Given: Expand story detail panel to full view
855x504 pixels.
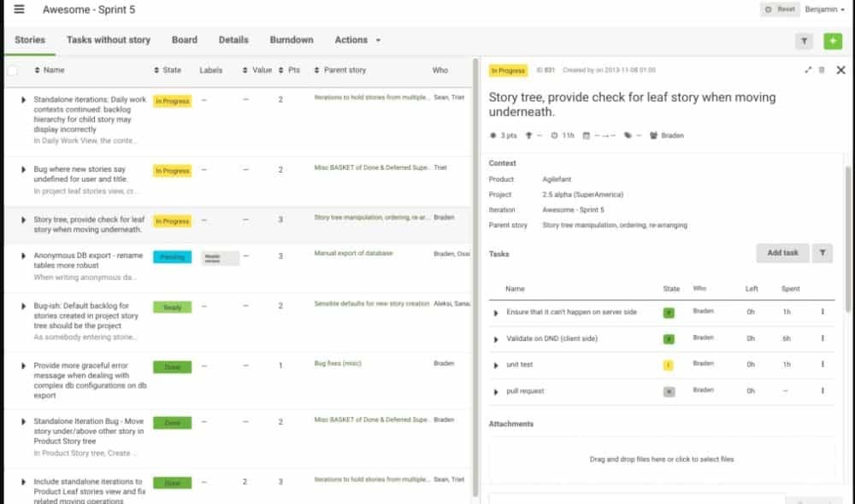Looking at the screenshot, I should click(x=808, y=70).
